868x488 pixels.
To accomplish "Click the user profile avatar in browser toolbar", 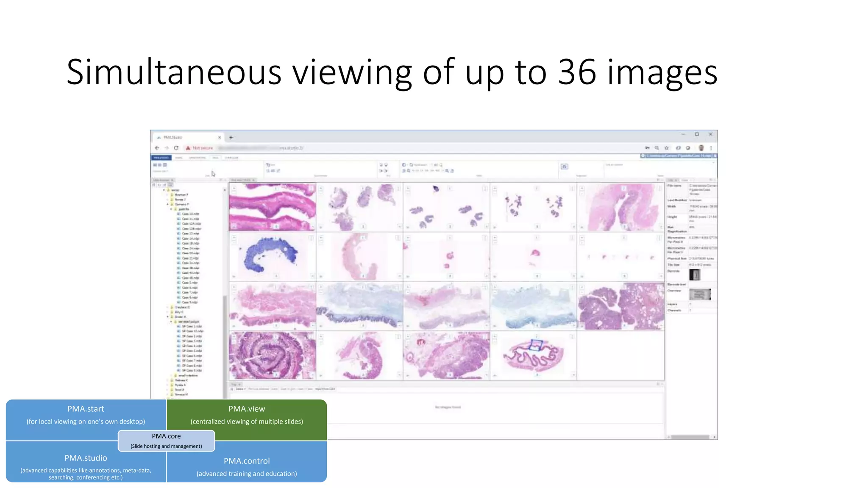I will point(701,148).
